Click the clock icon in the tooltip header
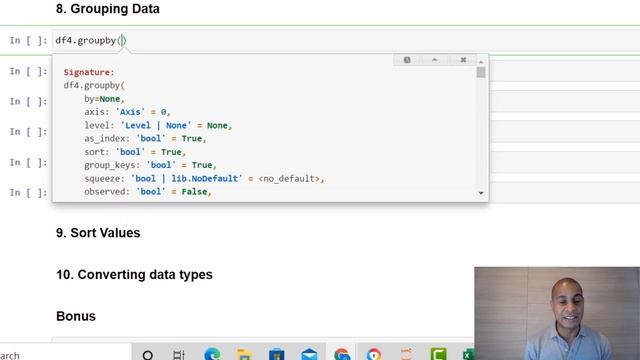The height and width of the screenshot is (360, 640). pos(407,60)
